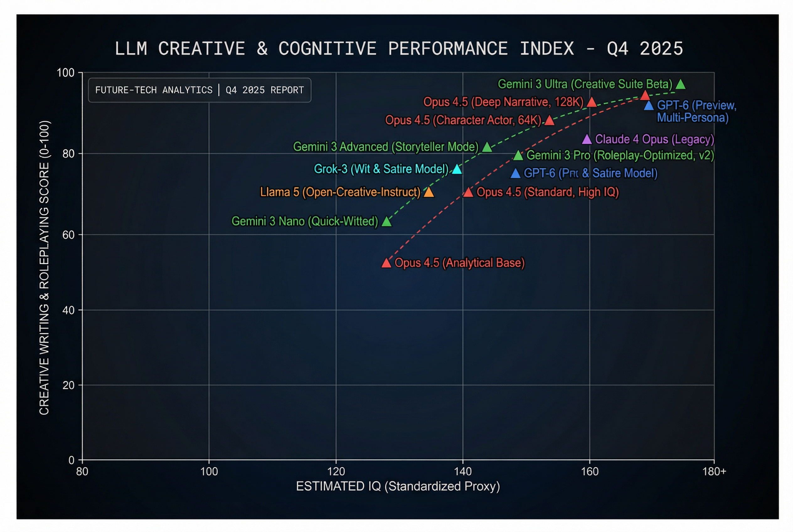Click the Estimated IQ x-axis label

[x=398, y=486]
